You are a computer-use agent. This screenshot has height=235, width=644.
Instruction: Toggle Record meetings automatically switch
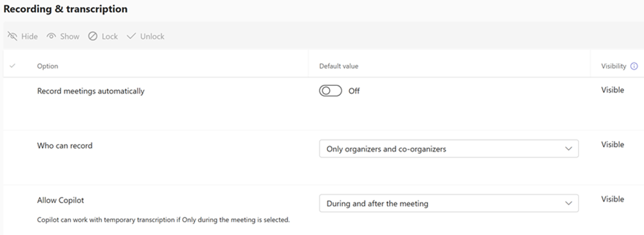point(331,91)
